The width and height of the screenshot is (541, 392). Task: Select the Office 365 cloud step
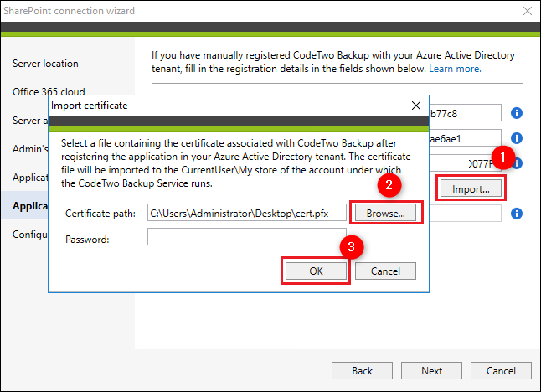pos(49,92)
